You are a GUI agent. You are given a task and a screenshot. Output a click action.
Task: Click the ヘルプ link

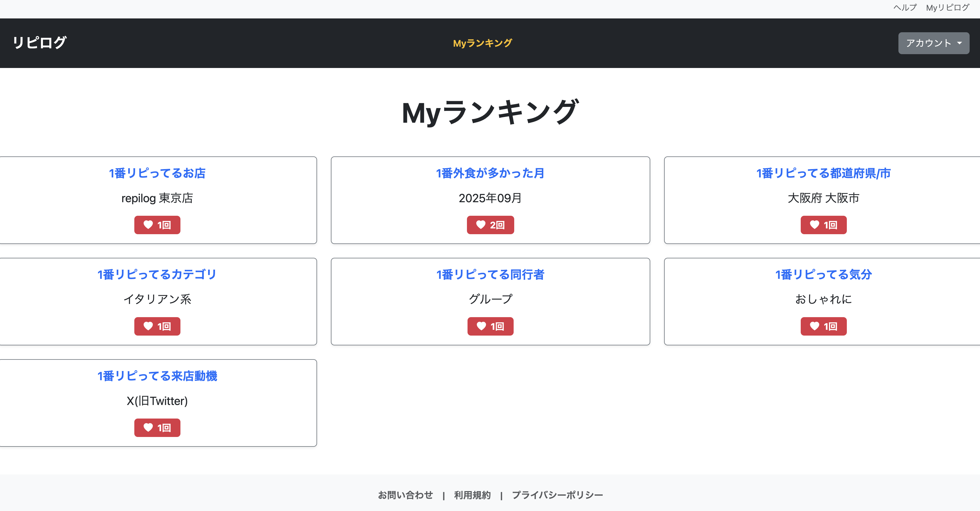(x=905, y=6)
